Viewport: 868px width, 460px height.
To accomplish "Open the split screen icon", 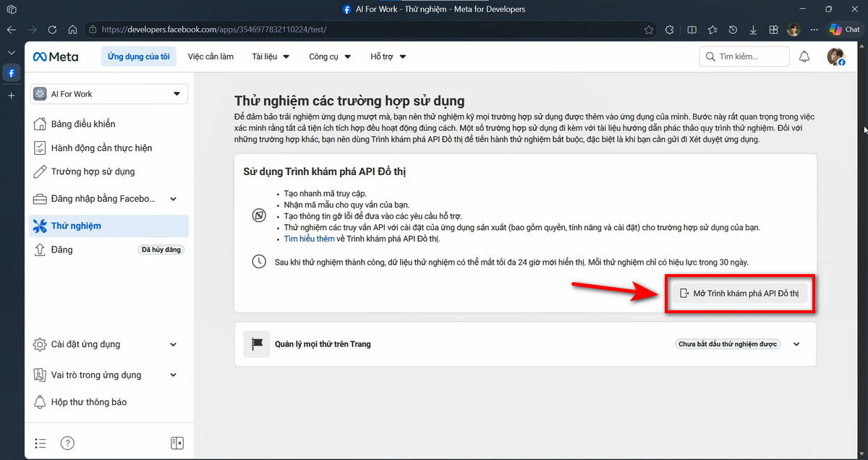I will 692,30.
